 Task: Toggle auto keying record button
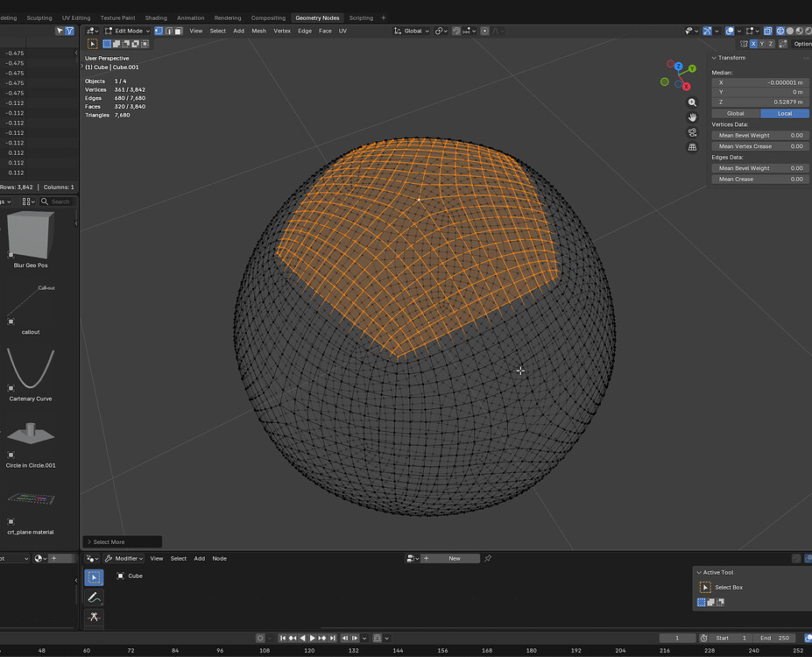point(260,639)
